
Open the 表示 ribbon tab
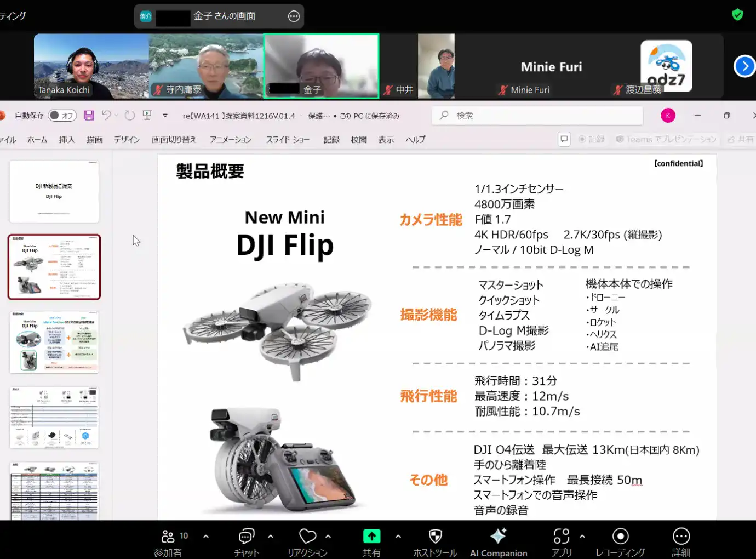point(386,140)
